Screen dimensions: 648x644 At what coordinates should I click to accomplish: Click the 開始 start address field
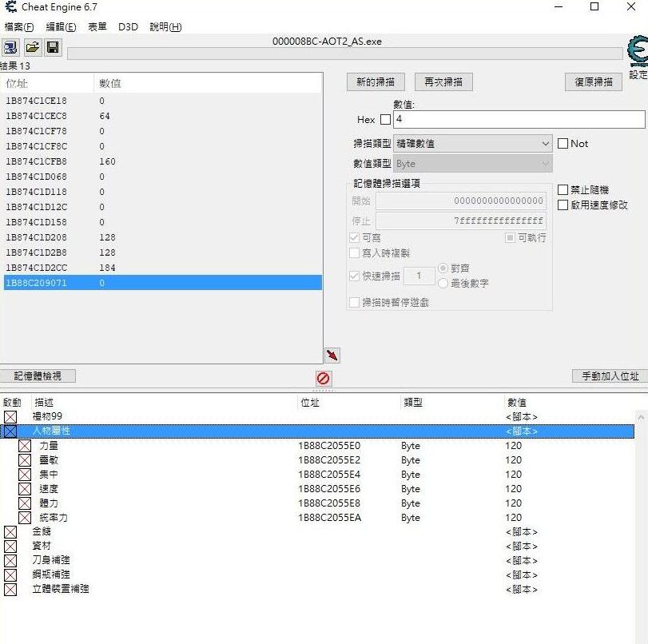pyautogui.click(x=461, y=201)
